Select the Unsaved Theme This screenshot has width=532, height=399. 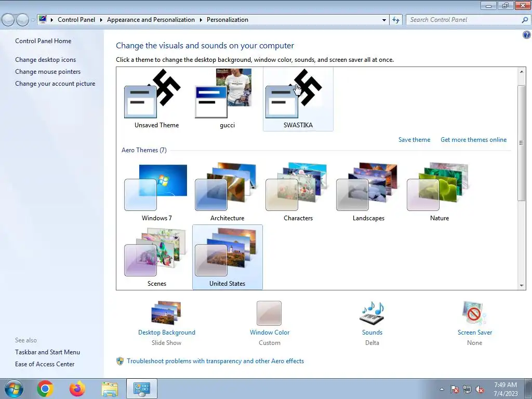(x=156, y=99)
